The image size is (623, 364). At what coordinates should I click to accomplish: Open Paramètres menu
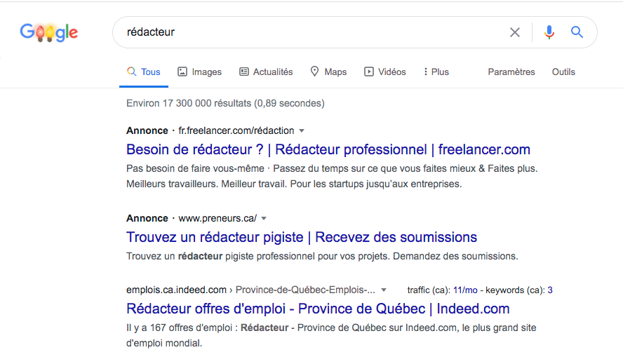click(x=511, y=72)
